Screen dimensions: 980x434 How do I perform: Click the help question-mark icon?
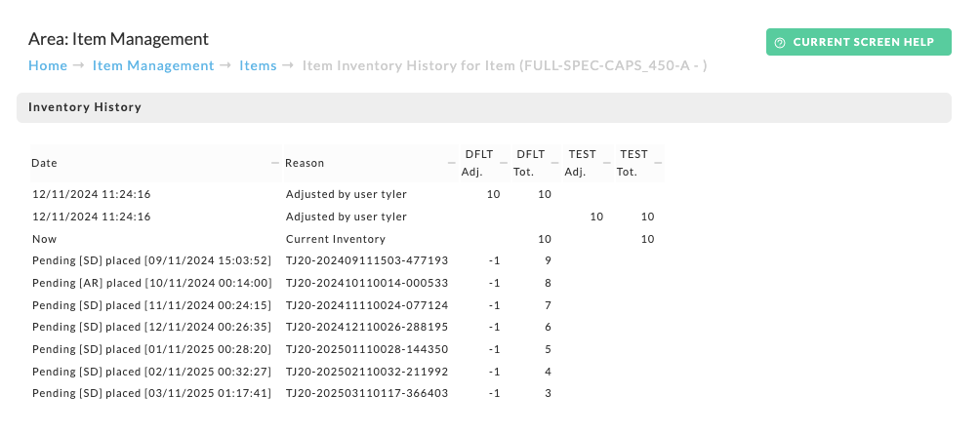[779, 43]
